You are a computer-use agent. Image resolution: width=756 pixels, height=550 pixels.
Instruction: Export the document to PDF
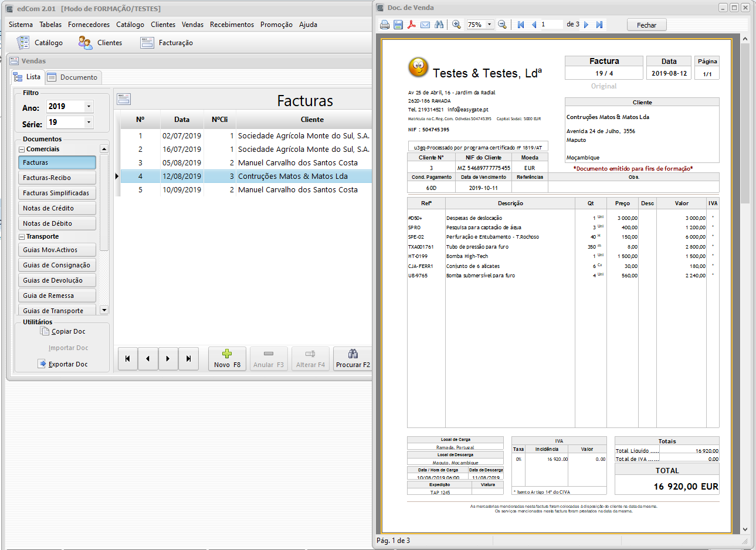412,25
